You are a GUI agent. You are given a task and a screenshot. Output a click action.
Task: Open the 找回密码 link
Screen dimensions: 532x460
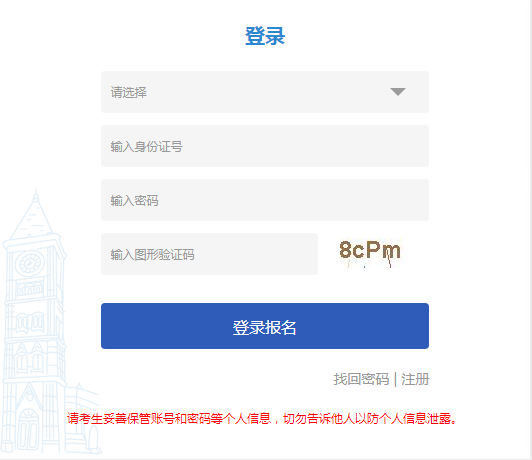(361, 379)
